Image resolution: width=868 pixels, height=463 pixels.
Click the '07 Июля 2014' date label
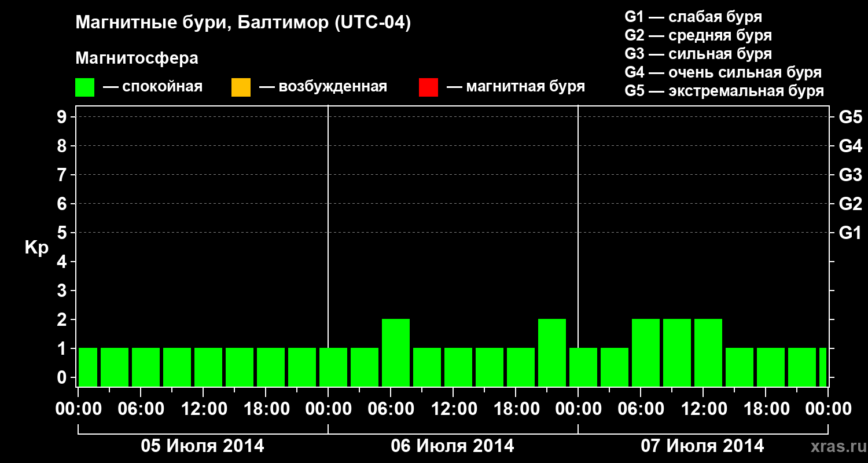coord(703,446)
